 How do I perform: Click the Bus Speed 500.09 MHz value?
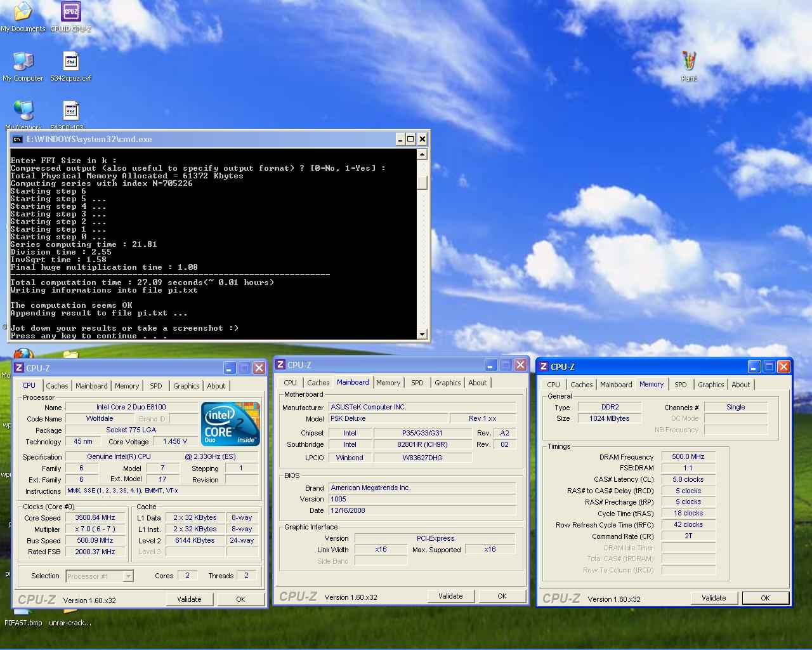(95, 540)
